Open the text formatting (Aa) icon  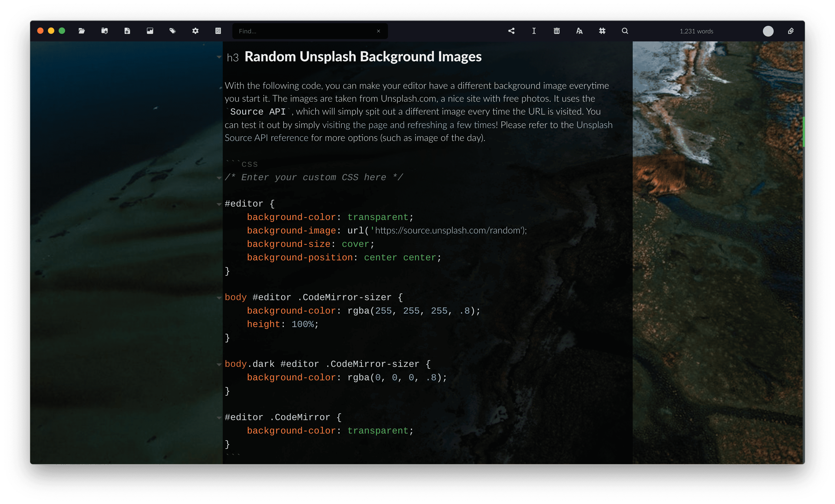pos(579,31)
